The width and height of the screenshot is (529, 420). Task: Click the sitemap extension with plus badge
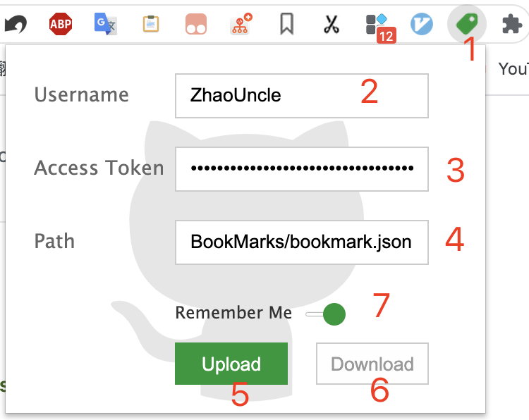pyautogui.click(x=241, y=24)
